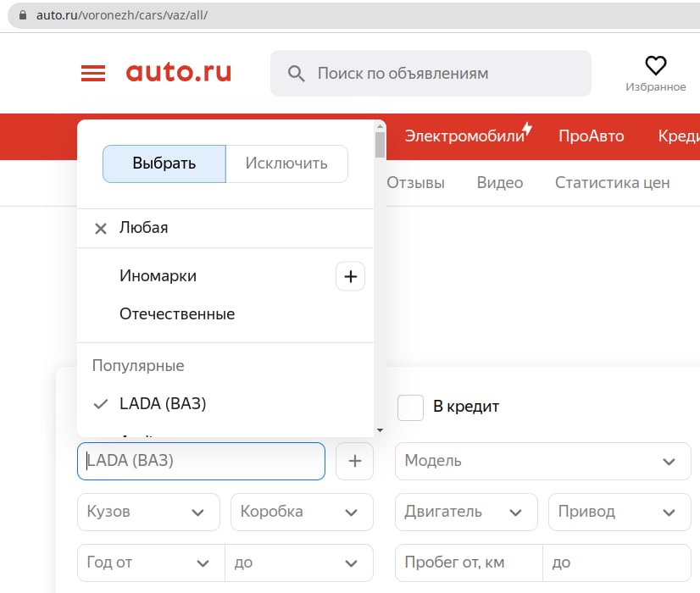Screen dimensions: 700x593
Task: Go to the Отзывы tab
Action: pyautogui.click(x=415, y=182)
